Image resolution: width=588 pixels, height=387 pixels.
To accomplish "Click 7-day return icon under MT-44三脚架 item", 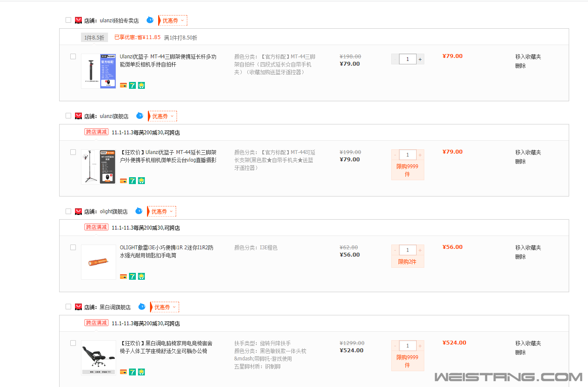I will [x=132, y=85].
